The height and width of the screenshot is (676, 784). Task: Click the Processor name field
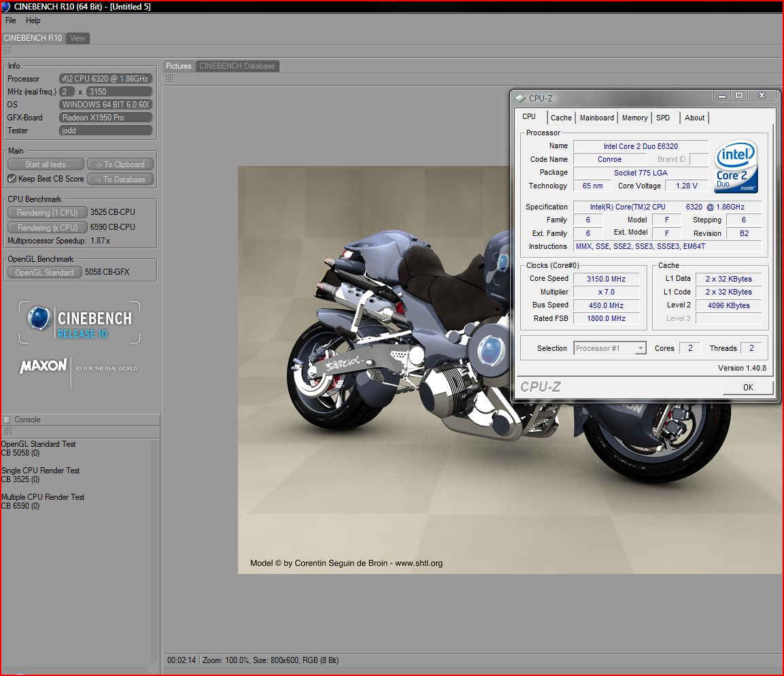point(105,78)
